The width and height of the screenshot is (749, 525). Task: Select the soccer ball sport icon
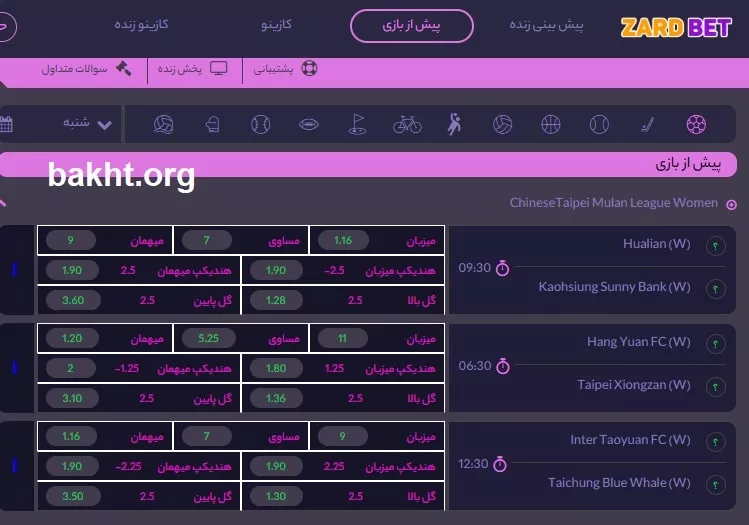point(696,125)
